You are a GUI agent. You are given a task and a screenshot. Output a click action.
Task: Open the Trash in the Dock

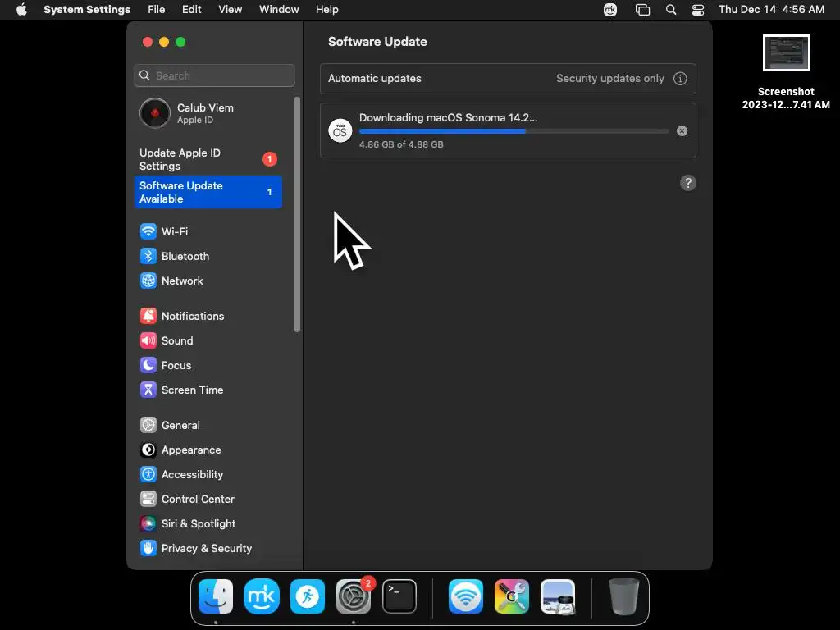pyautogui.click(x=623, y=596)
